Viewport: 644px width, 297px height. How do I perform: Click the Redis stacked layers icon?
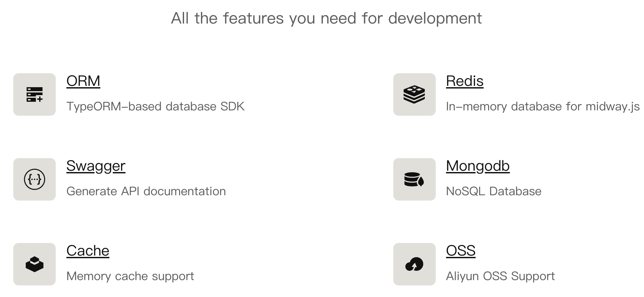point(414,94)
